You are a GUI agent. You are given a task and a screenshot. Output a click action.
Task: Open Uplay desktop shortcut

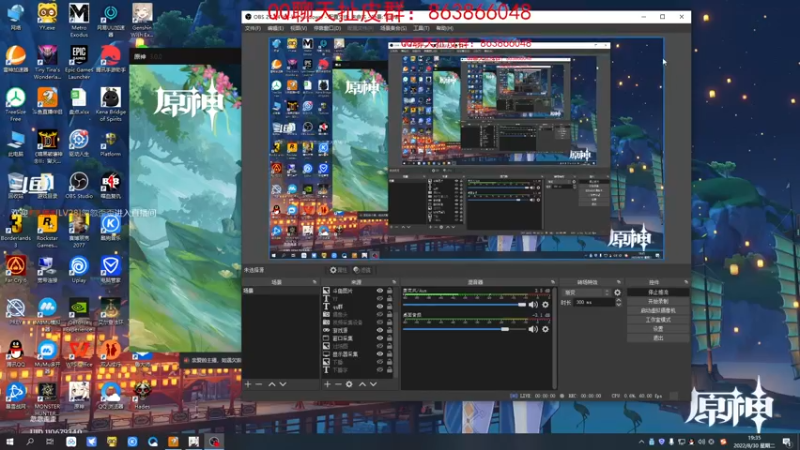pos(79,269)
